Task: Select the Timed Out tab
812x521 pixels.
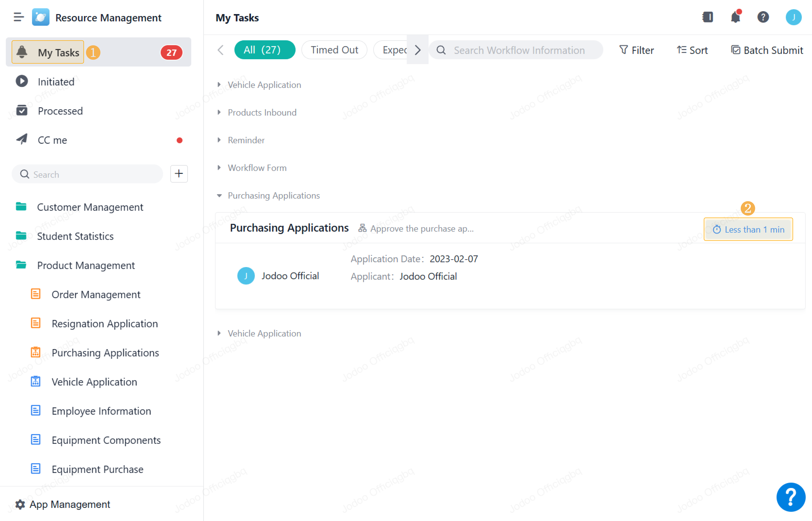Action: coord(334,50)
